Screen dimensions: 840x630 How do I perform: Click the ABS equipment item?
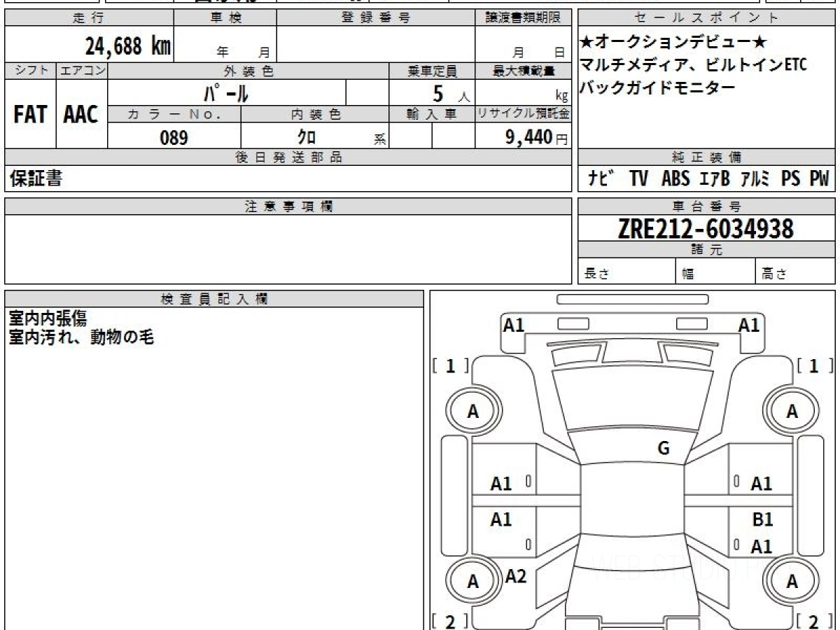pyautogui.click(x=675, y=179)
